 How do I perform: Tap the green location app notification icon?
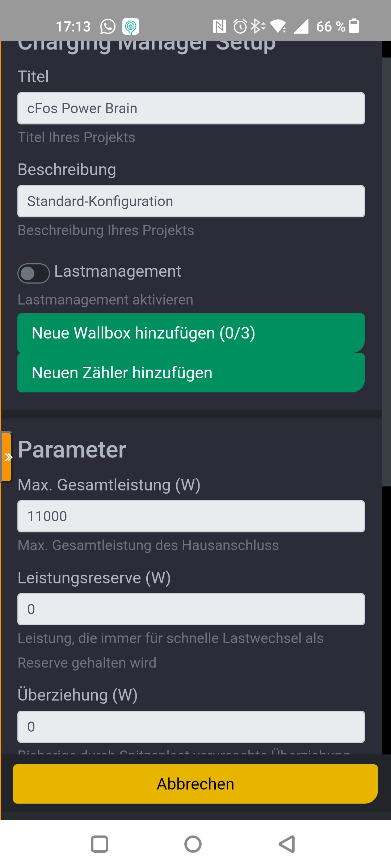pos(131,26)
